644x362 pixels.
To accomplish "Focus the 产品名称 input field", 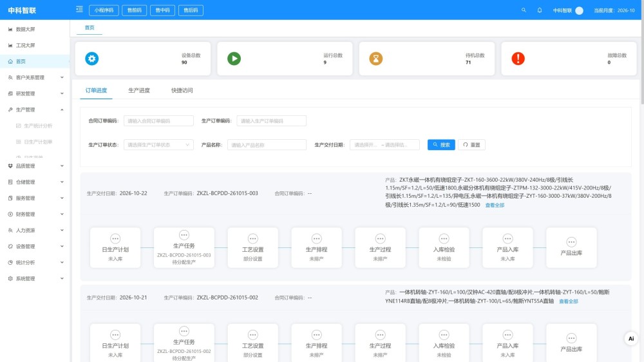I will [267, 145].
